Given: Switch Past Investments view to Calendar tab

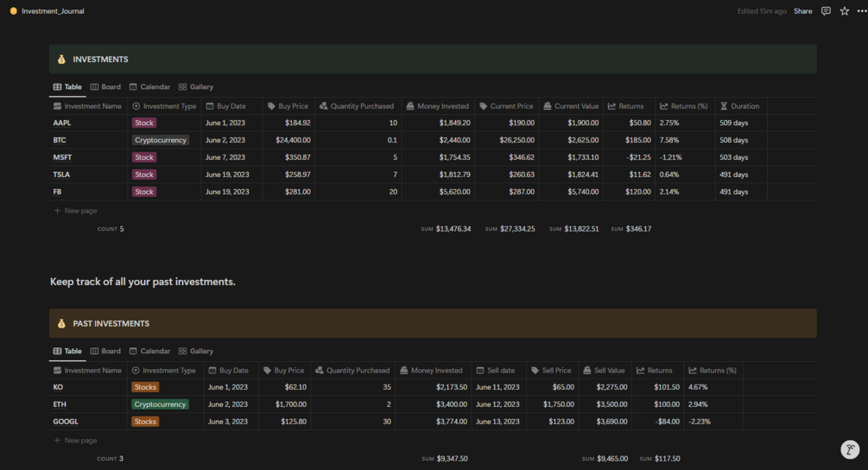Looking at the screenshot, I should (149, 351).
